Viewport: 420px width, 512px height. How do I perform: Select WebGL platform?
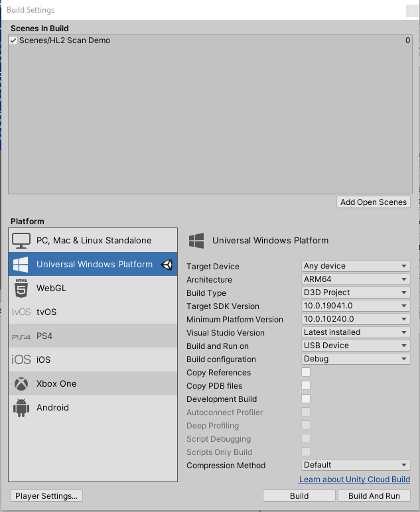(x=93, y=288)
